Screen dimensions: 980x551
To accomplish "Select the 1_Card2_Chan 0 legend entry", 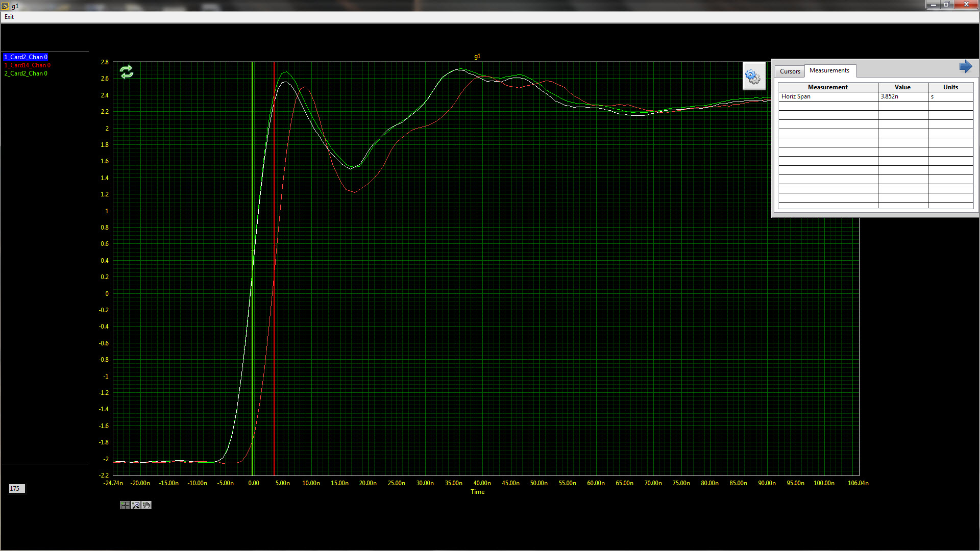I will click(x=26, y=57).
